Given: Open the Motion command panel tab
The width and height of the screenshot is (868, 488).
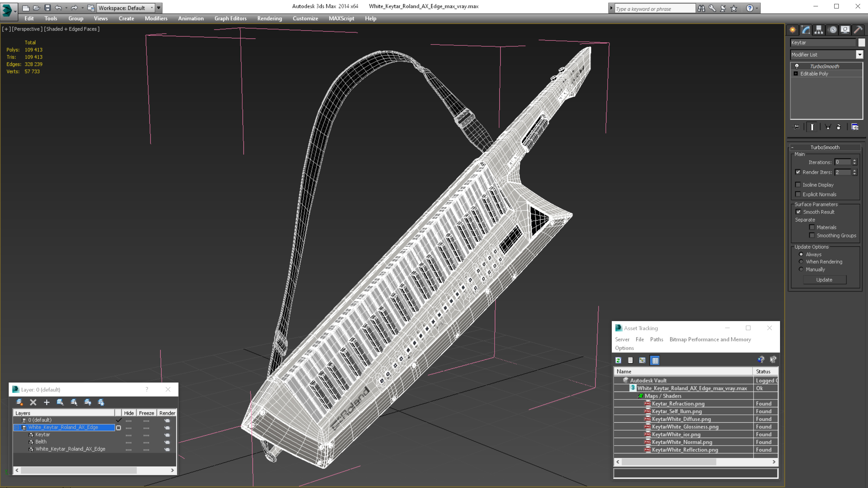Looking at the screenshot, I should point(832,30).
